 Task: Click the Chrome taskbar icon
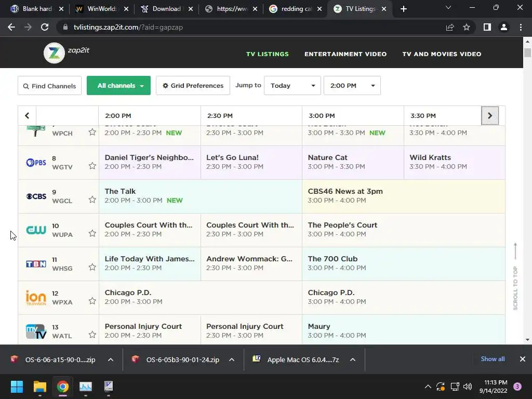coord(63,387)
